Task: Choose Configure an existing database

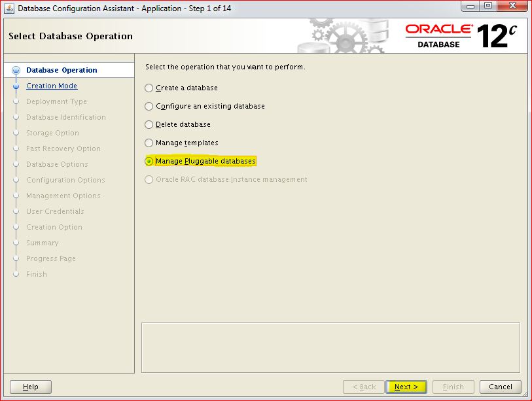Action: point(149,106)
